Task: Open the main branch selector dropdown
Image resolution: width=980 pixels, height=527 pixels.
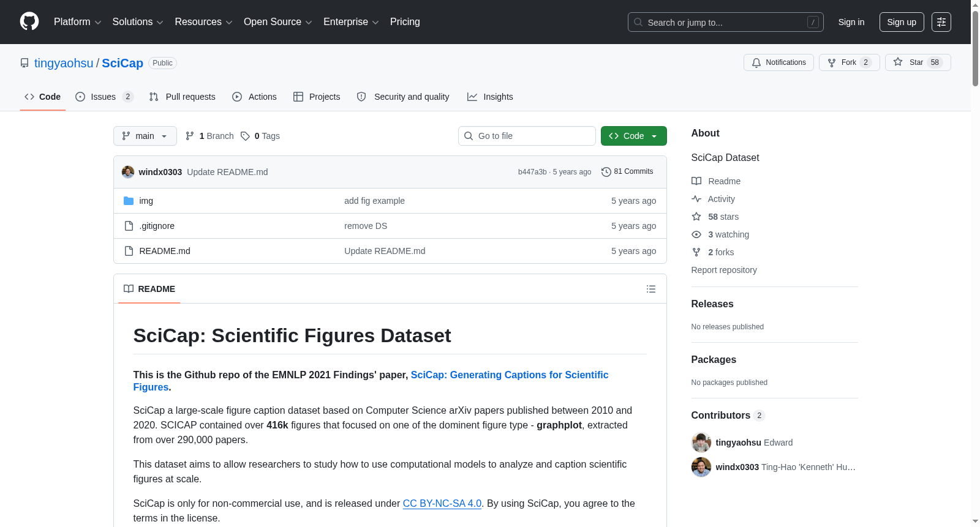Action: pyautogui.click(x=145, y=136)
